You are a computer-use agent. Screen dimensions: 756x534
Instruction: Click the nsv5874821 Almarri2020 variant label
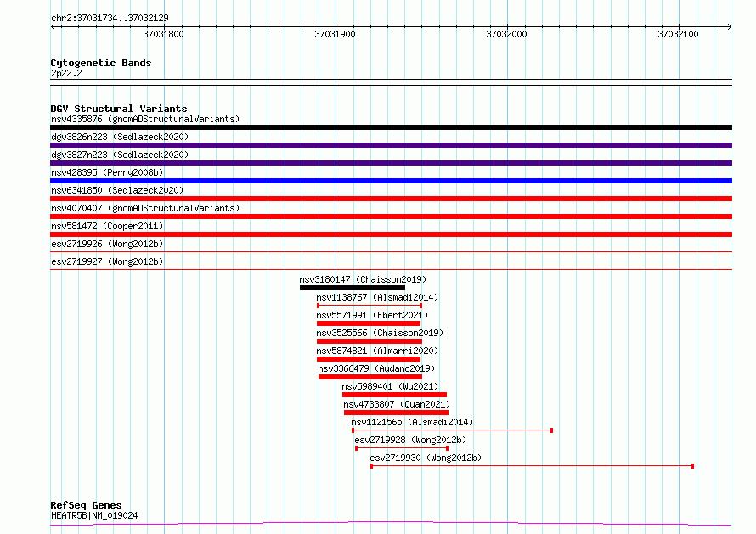pyautogui.click(x=378, y=351)
